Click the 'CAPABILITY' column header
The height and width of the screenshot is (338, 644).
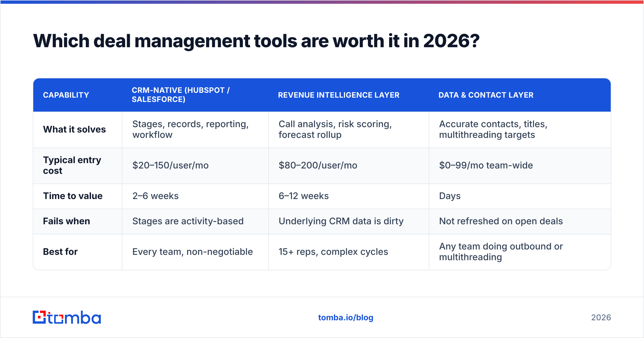point(66,95)
